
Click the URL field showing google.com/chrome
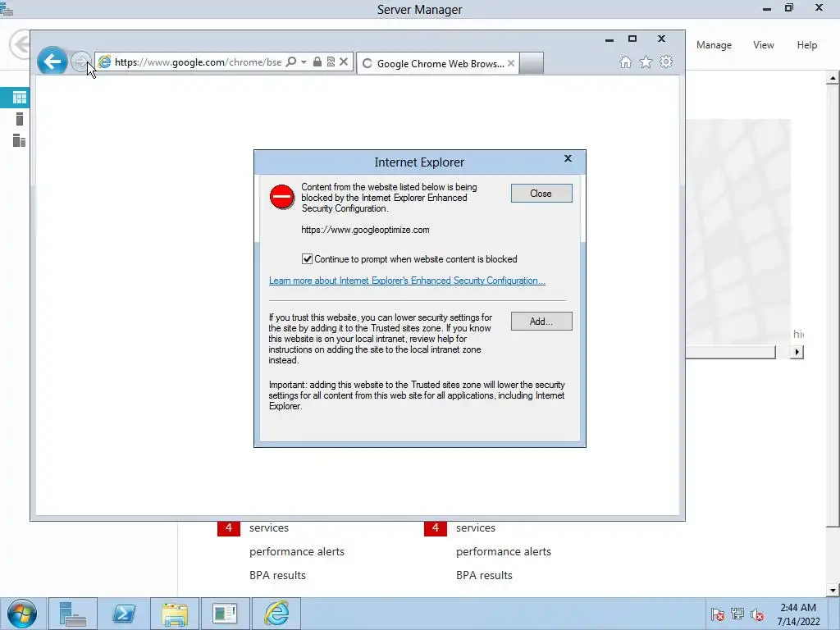coord(199,62)
